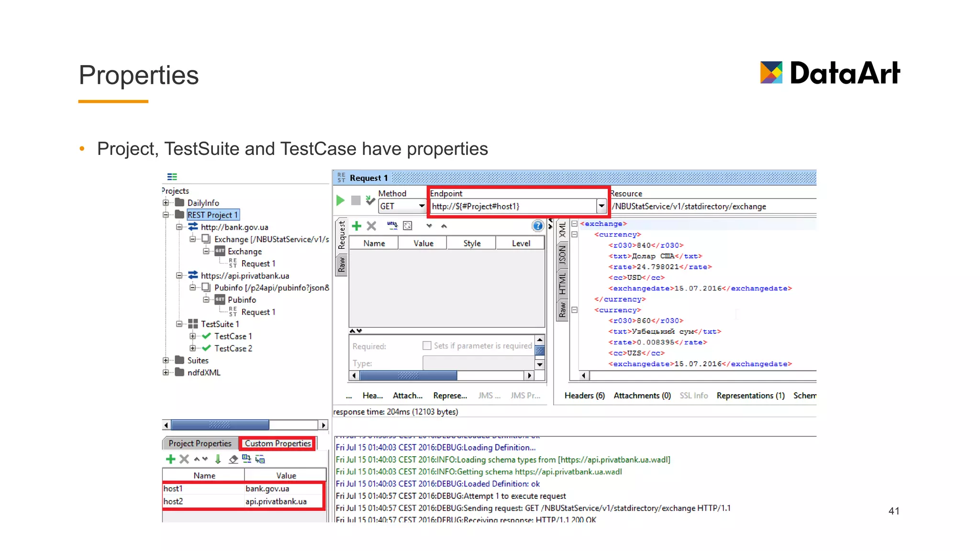Viewport: 980px width, 551px height.
Task: Add custom property with green plus icon
Action: (170, 459)
